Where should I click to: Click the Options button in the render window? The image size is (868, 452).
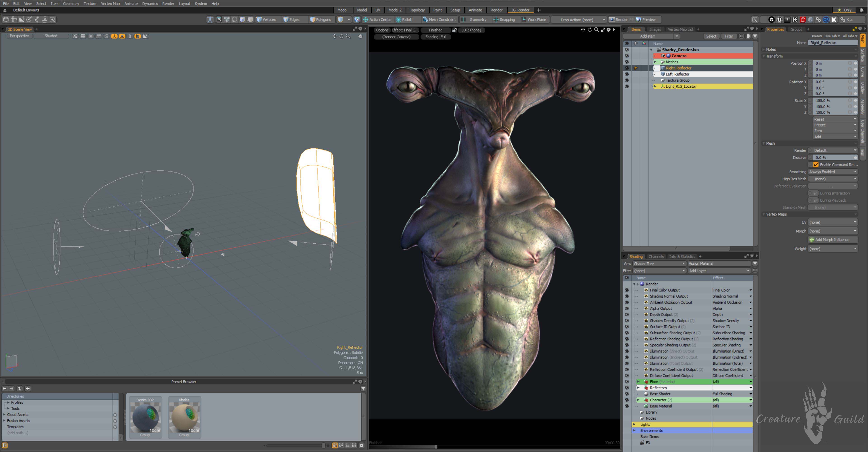click(382, 30)
